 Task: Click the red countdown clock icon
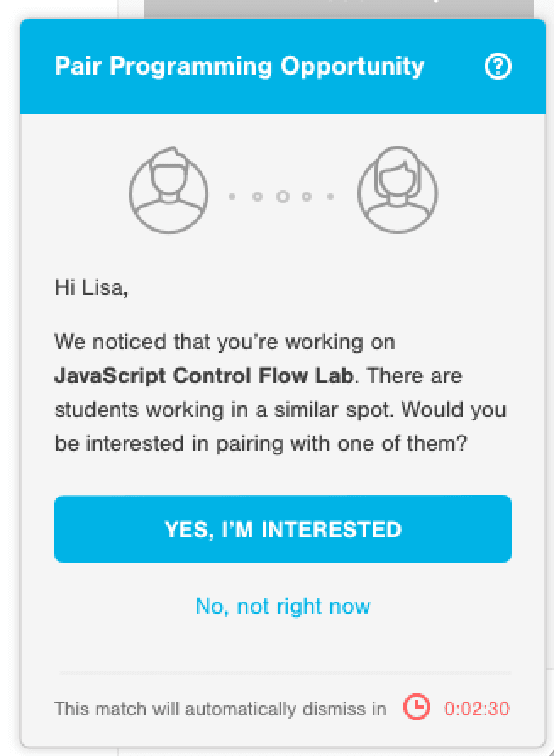(x=416, y=707)
